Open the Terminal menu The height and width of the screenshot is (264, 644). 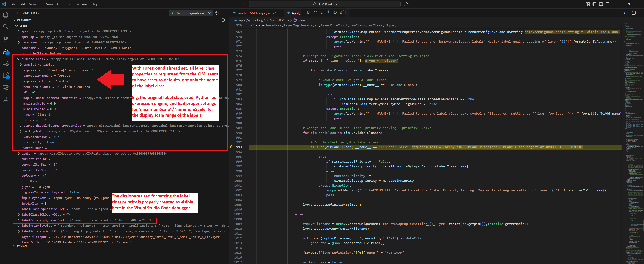(81, 4)
